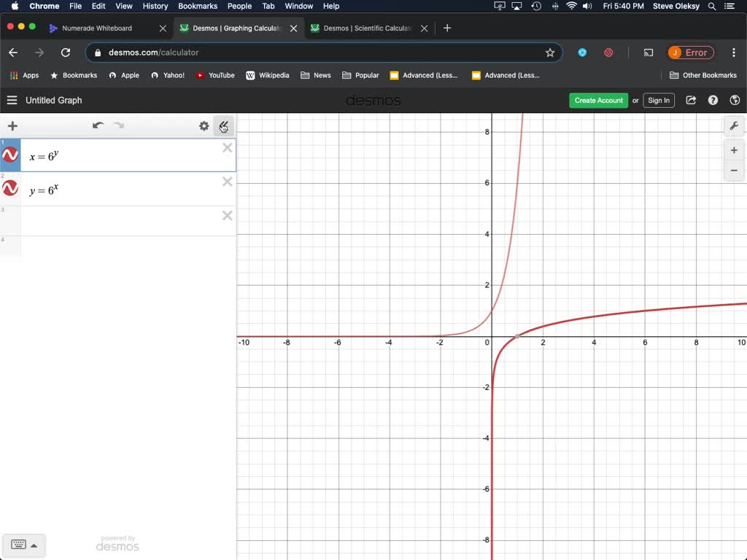The width and height of the screenshot is (747, 560).
Task: Select the edit expressions pencil icon
Action: [224, 125]
